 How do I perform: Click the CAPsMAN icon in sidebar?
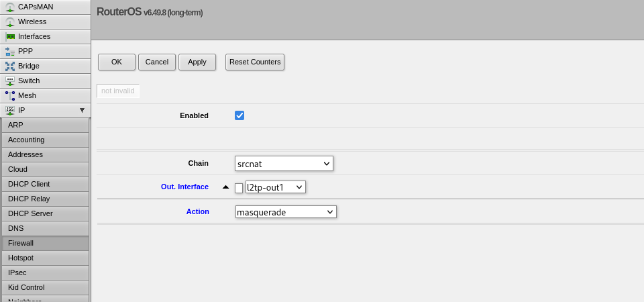10,7
